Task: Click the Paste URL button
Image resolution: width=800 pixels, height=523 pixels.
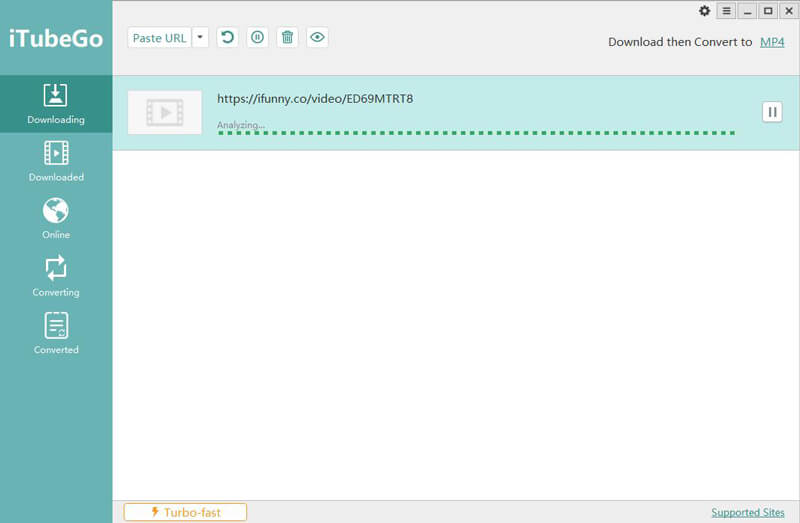Action: tap(160, 38)
